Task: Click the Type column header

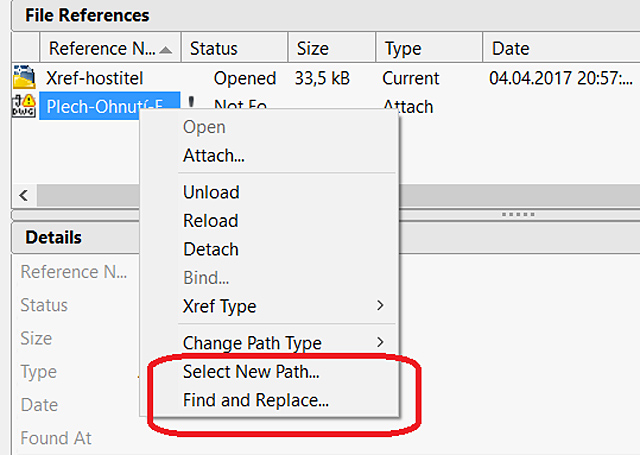Action: click(403, 48)
